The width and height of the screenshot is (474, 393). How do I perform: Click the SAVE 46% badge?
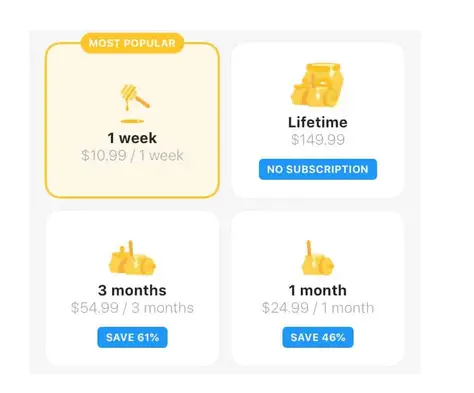coord(318,337)
